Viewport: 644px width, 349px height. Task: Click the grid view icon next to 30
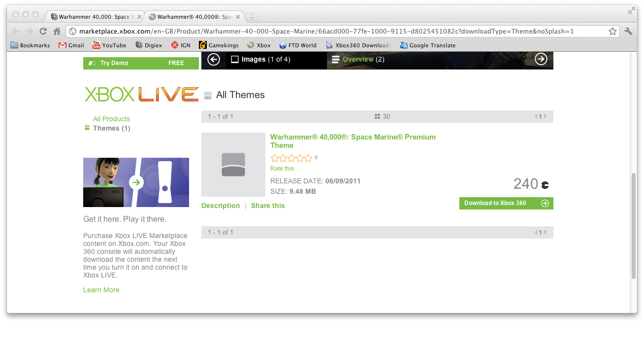click(377, 117)
